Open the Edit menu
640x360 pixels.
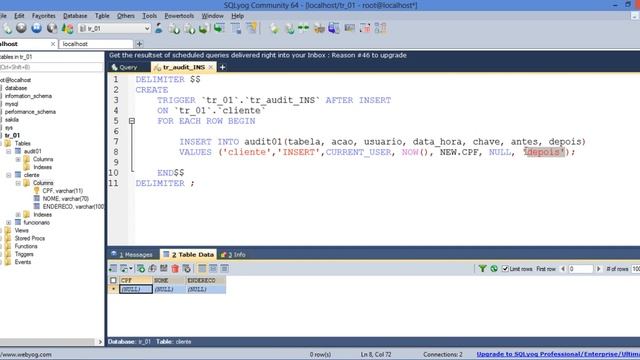tap(19, 16)
